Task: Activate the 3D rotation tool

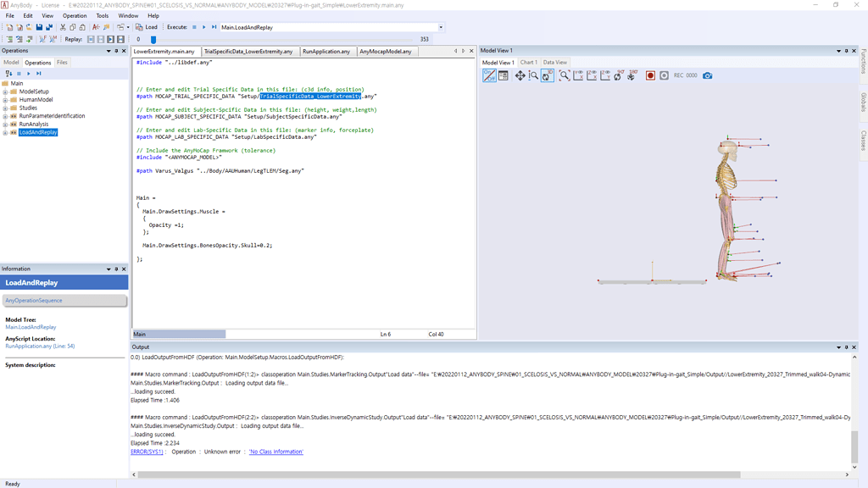Action: pos(546,75)
